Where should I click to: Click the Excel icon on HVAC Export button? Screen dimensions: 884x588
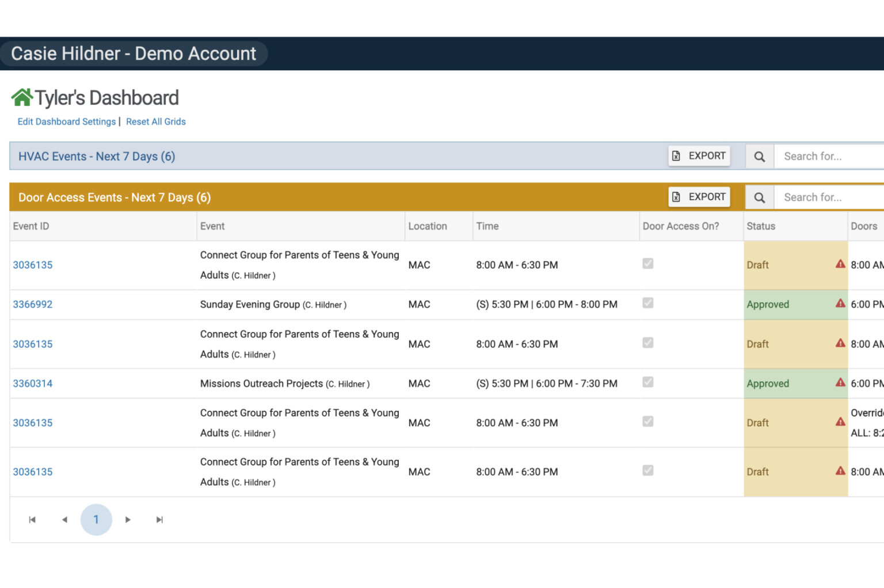676,156
